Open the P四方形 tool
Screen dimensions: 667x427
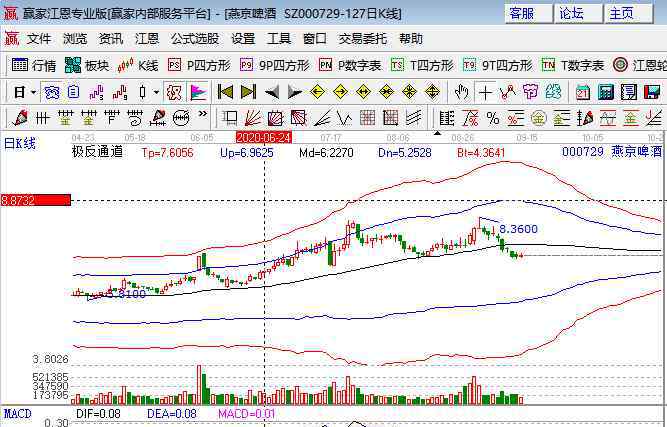199,65
